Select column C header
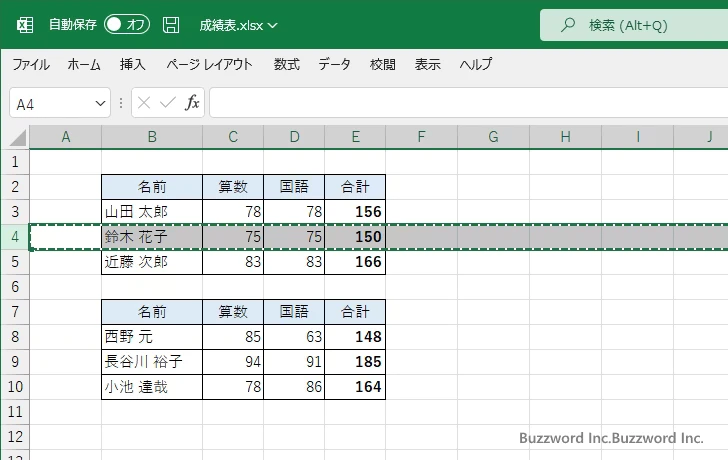Viewport: 728px width, 460px height. pyautogui.click(x=233, y=136)
